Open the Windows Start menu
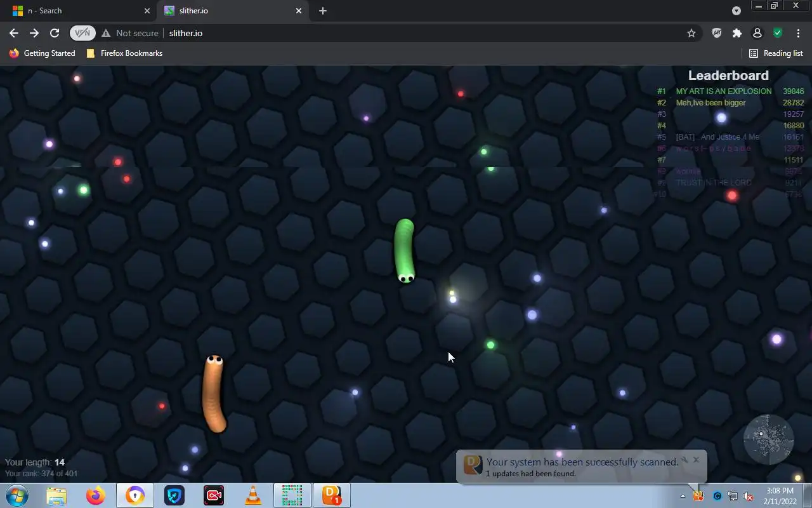Image resolution: width=812 pixels, height=508 pixels. point(16,495)
